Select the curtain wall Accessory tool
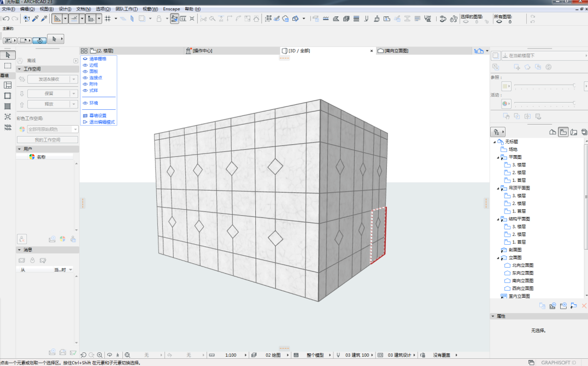Screen dimensions: 588x366 coord(8,127)
